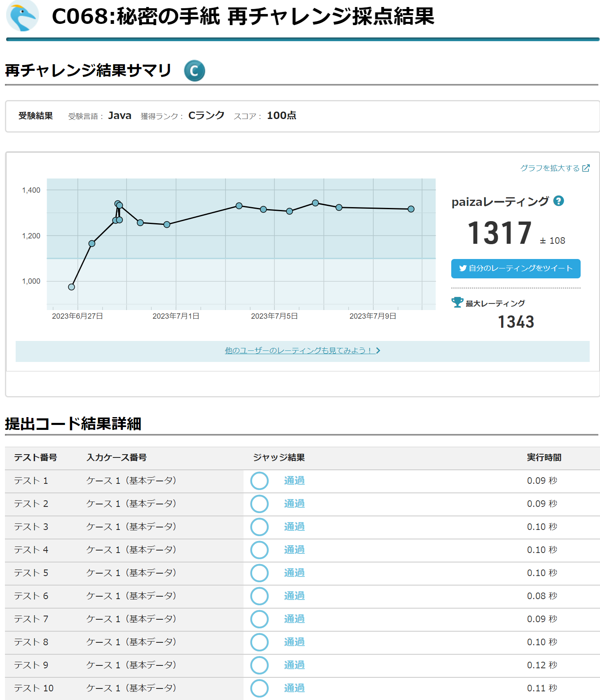Click the C rank badge icon
Viewport: 600px width, 700px height.
[x=194, y=71]
